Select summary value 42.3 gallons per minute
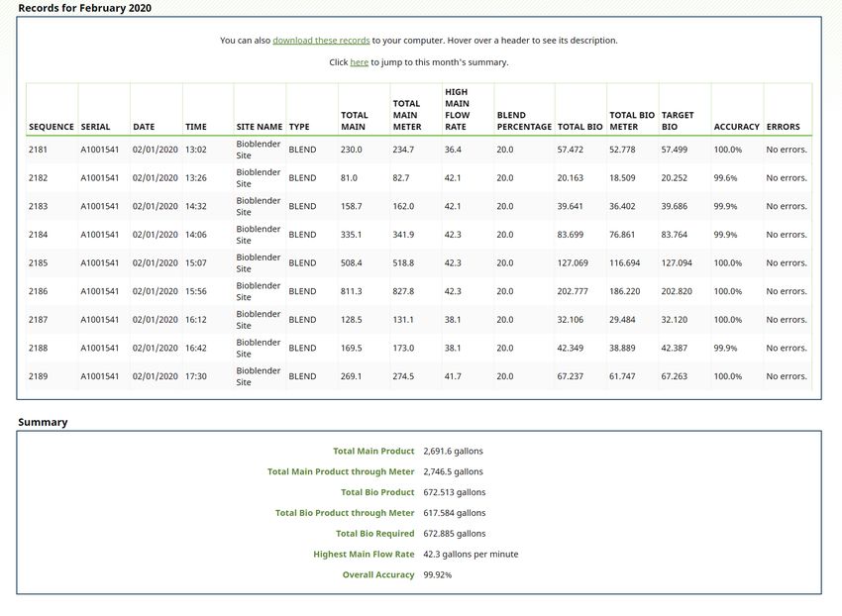 [x=471, y=555]
